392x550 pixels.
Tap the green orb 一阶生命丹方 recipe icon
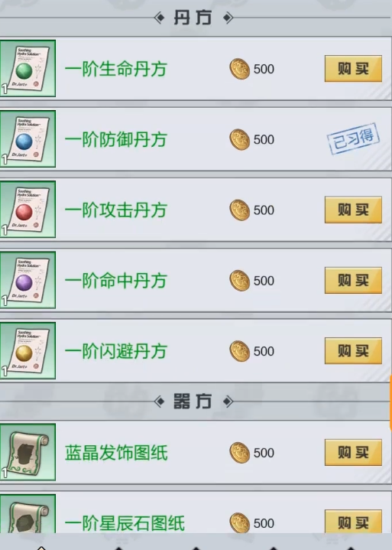(28, 68)
